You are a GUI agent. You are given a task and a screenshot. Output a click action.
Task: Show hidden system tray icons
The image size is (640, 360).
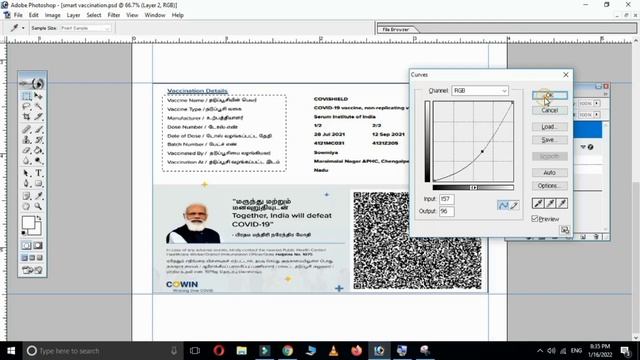540,351
